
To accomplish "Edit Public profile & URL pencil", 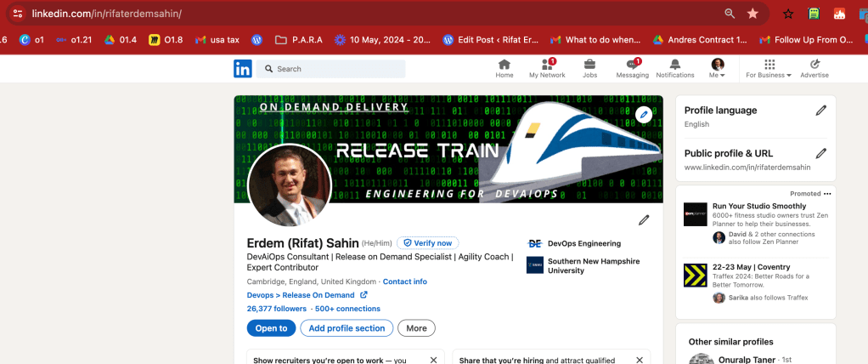I will pyautogui.click(x=821, y=153).
